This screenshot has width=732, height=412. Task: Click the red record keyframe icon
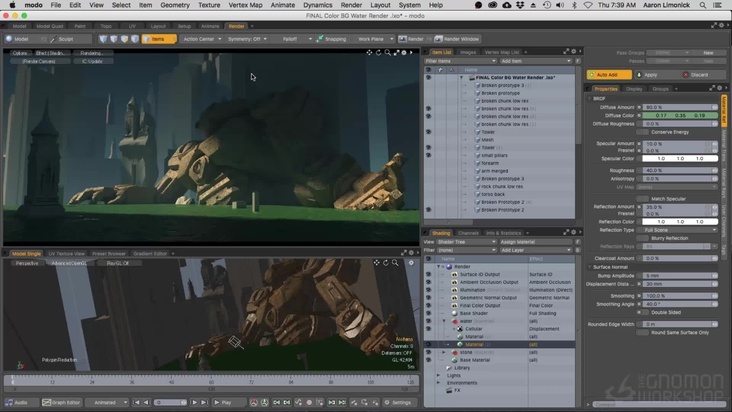pyautogui.click(x=309, y=402)
